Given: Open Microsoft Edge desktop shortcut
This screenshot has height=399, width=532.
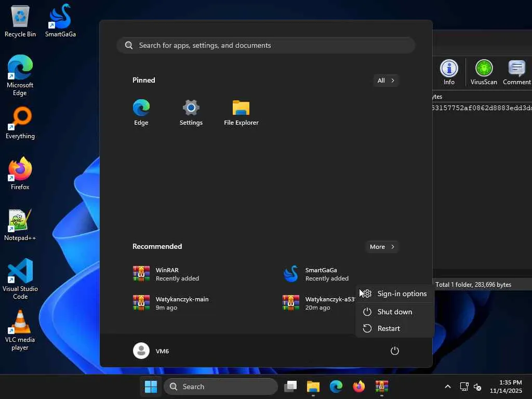Looking at the screenshot, I should tap(20, 75).
